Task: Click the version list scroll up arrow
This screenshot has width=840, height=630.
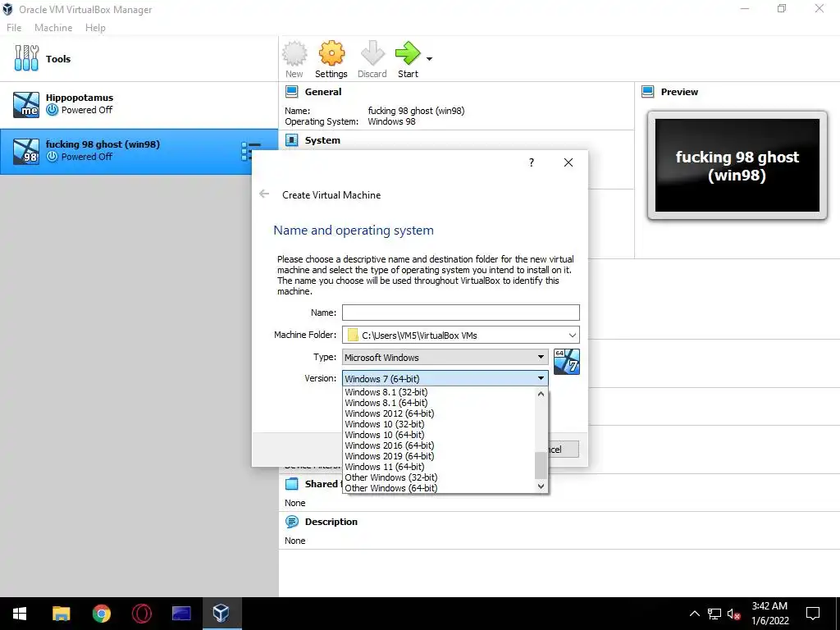Action: [541, 394]
